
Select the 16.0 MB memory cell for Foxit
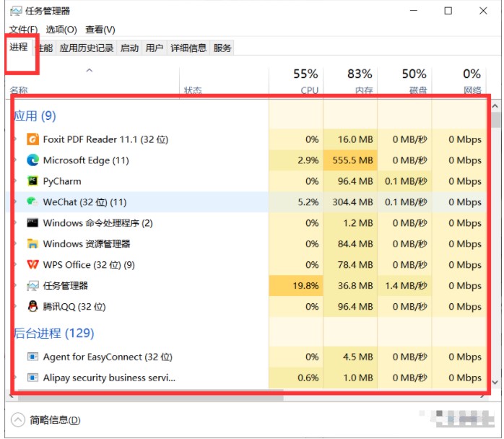point(350,139)
